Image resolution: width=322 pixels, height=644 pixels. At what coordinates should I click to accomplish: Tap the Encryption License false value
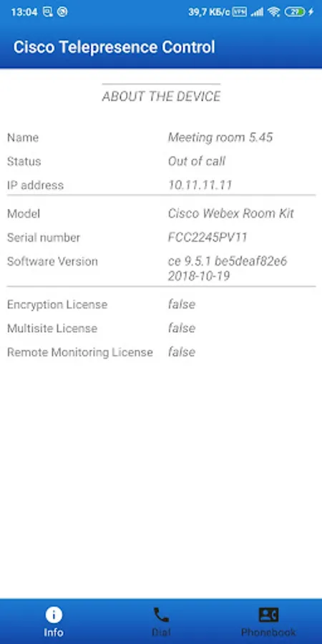tap(182, 304)
